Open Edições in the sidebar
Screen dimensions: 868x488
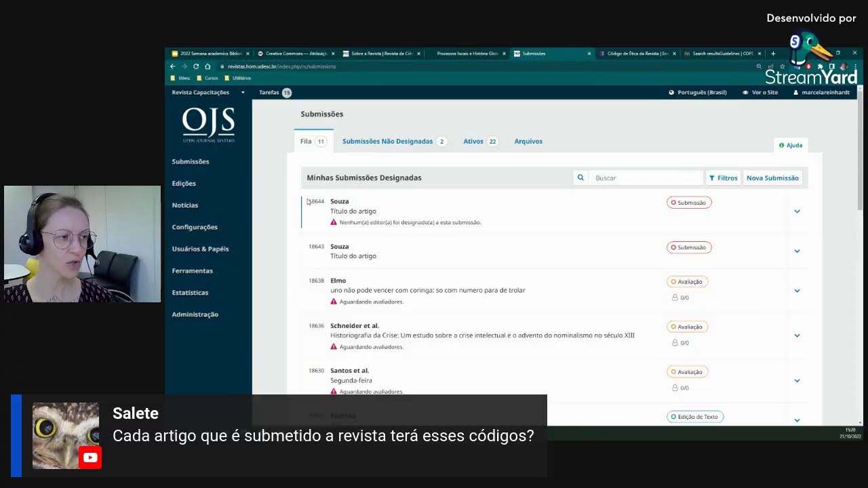point(184,183)
